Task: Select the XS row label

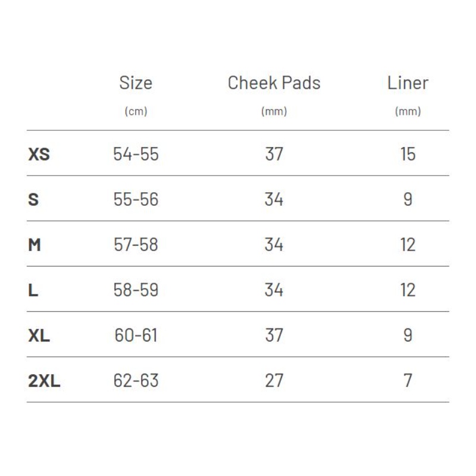Action: tap(39, 154)
